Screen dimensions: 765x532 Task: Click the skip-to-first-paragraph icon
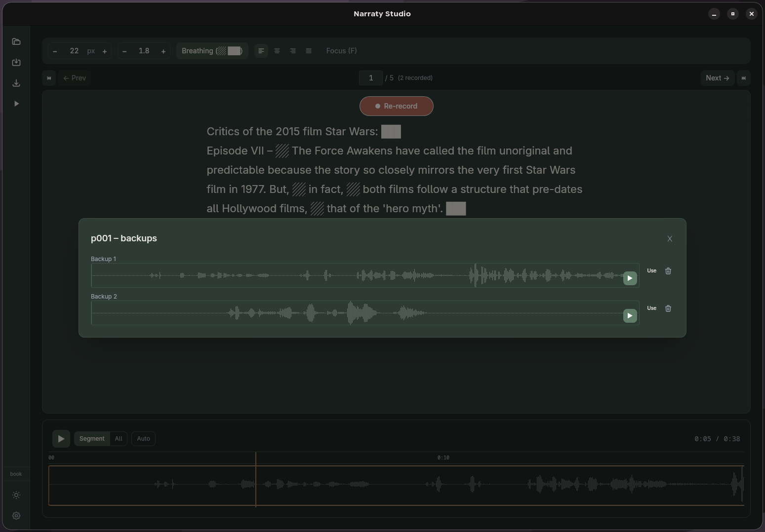[x=48, y=78]
